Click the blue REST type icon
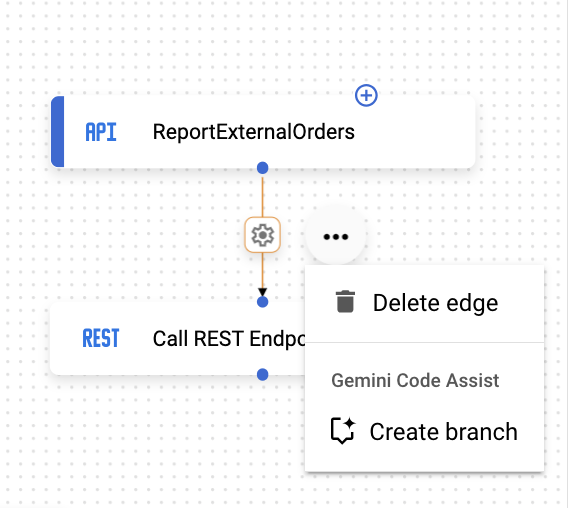 pyautogui.click(x=101, y=338)
